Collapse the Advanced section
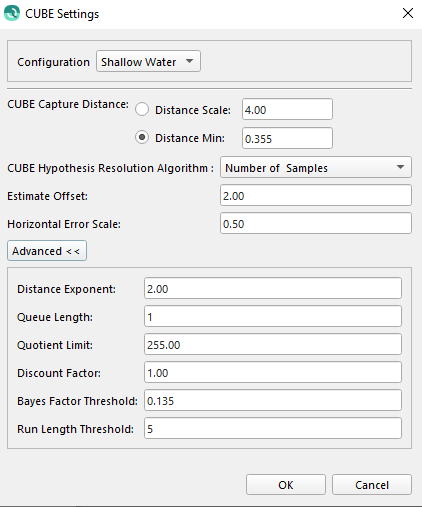Viewport: 422px width, 507px height. (47, 251)
